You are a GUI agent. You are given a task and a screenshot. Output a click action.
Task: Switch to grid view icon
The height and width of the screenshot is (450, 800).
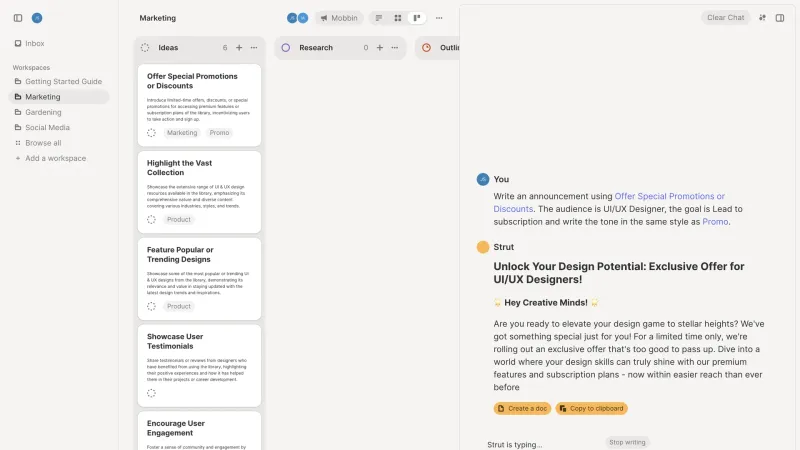(397, 18)
